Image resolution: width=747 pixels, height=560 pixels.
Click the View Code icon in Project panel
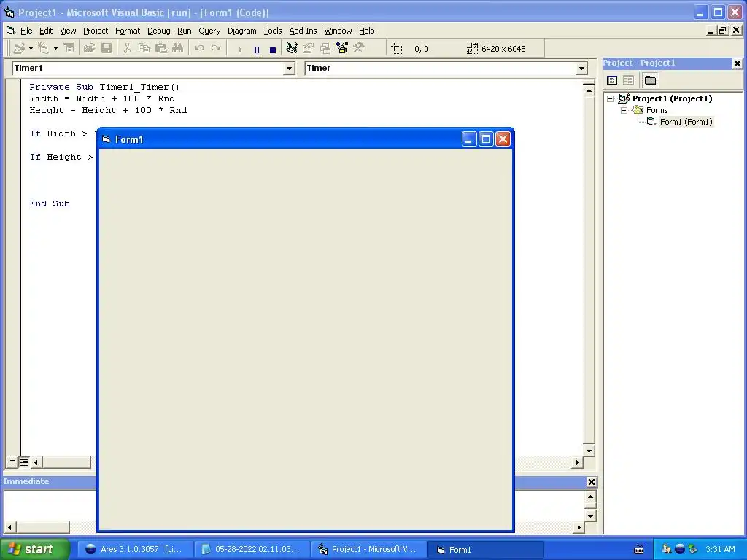pos(612,80)
